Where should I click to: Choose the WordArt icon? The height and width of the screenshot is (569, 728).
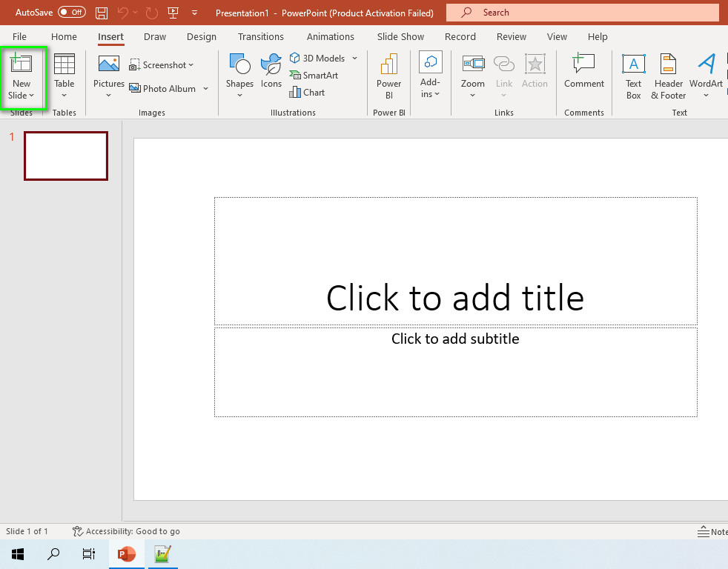coord(707,64)
